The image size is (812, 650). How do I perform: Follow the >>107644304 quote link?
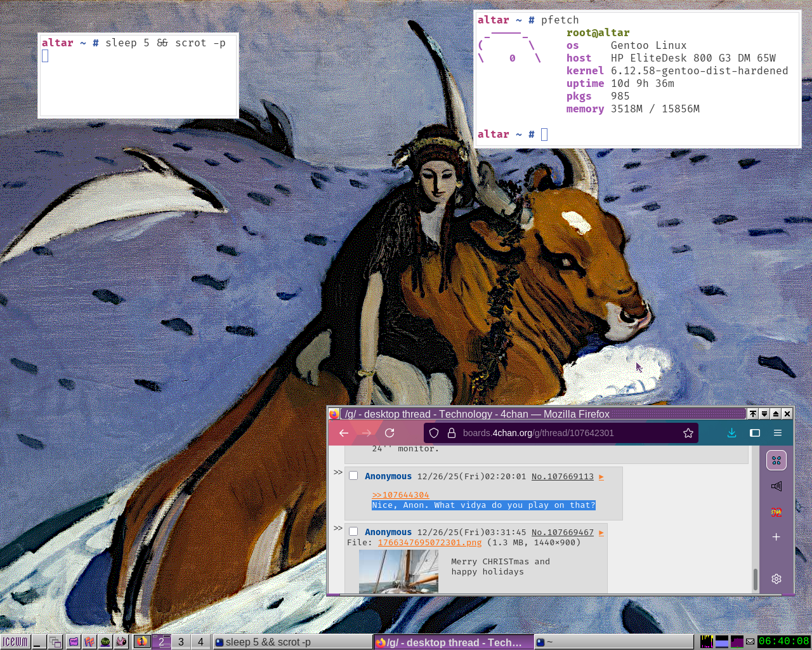point(400,495)
